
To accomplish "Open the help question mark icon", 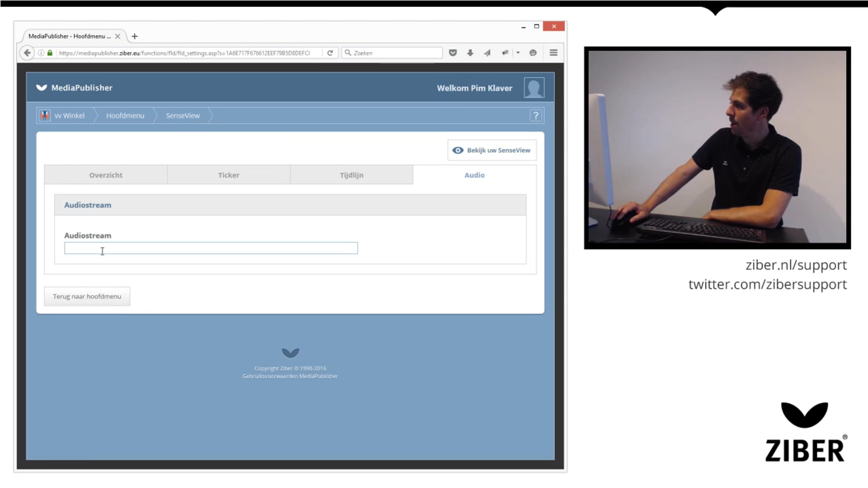I will tap(536, 116).
